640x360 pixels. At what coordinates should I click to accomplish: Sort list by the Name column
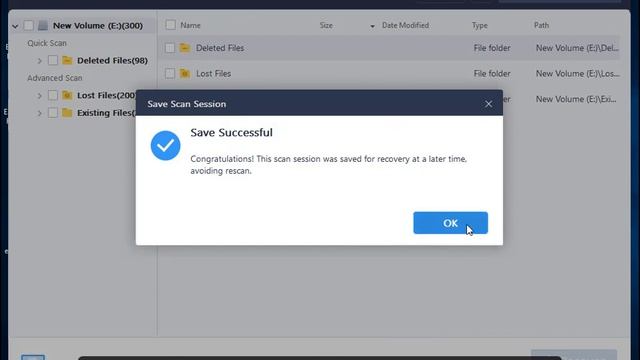click(x=190, y=25)
